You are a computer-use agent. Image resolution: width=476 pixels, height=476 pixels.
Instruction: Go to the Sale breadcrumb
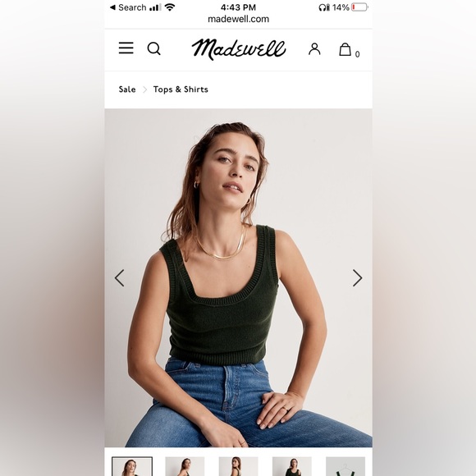127,89
